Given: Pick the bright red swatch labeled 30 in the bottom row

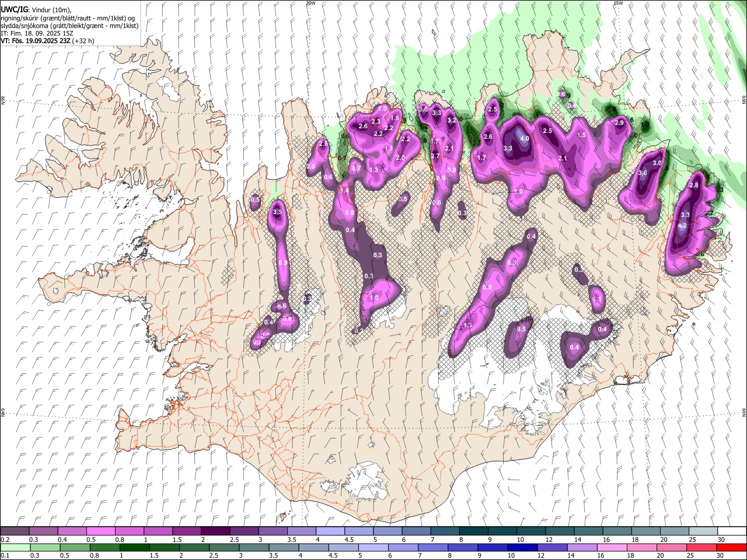Looking at the screenshot, I should pyautogui.click(x=731, y=548).
